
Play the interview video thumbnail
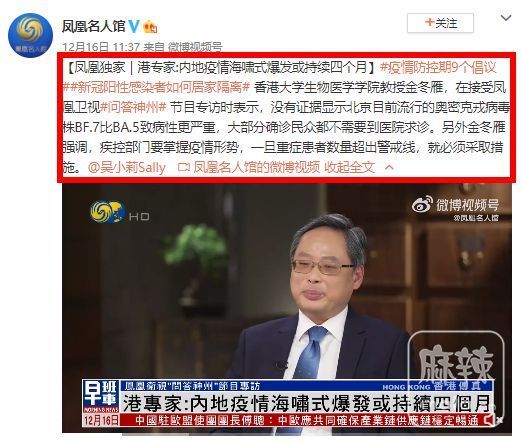(287, 308)
